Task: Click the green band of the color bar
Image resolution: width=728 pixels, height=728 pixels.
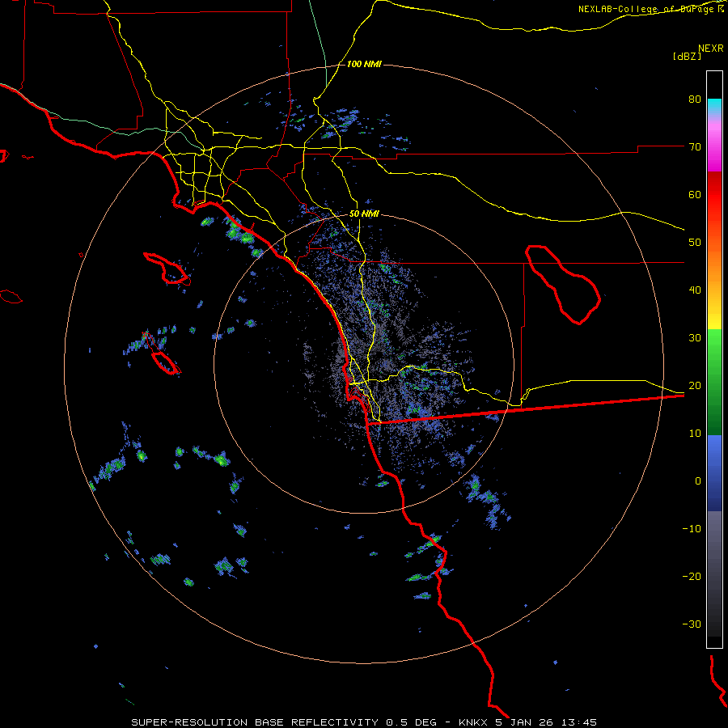Action: click(714, 382)
